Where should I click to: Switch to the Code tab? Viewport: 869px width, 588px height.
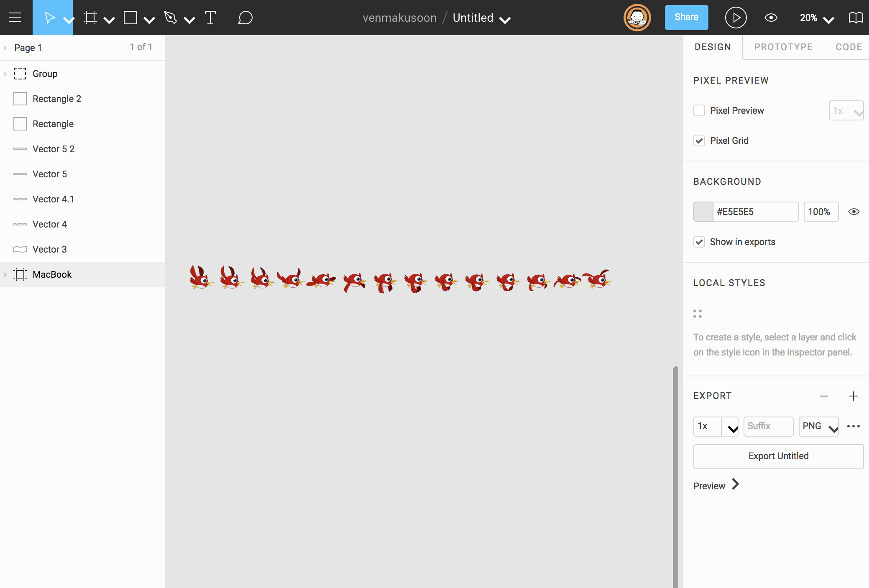click(x=849, y=47)
